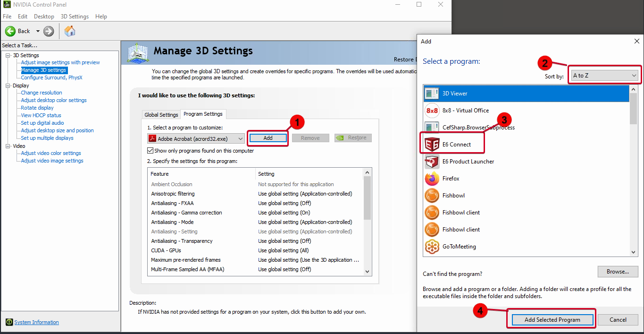644x334 pixels.
Task: Open Adjust desktop color settings
Action: tap(54, 100)
